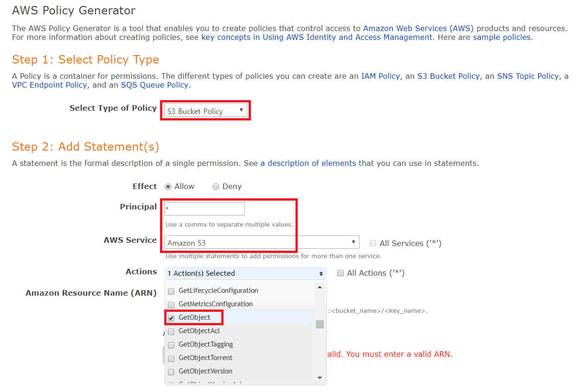Check the All Actions ('*') checkbox

tap(340, 273)
